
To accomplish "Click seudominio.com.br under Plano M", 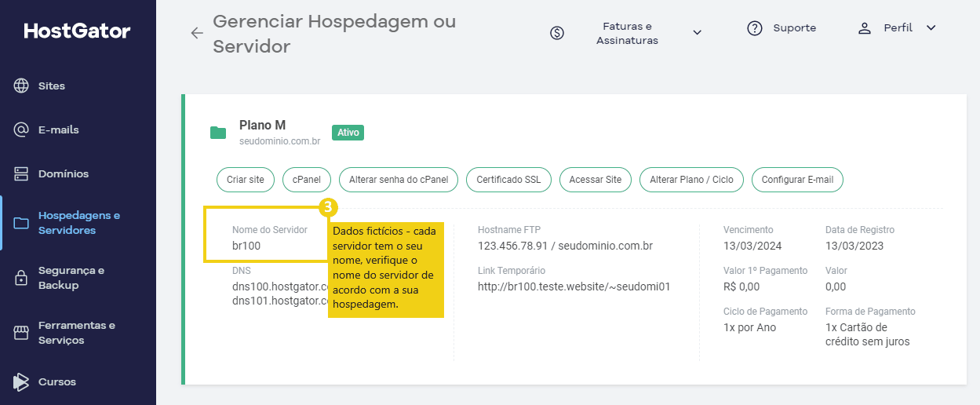I will pos(280,141).
